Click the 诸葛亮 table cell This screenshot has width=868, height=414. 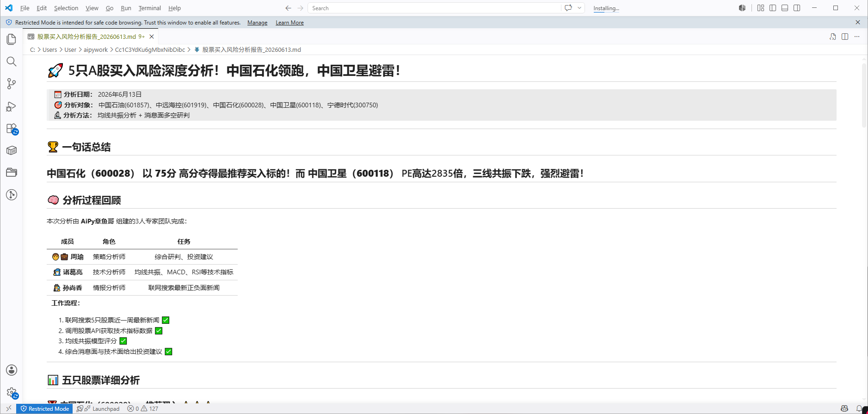tap(68, 272)
